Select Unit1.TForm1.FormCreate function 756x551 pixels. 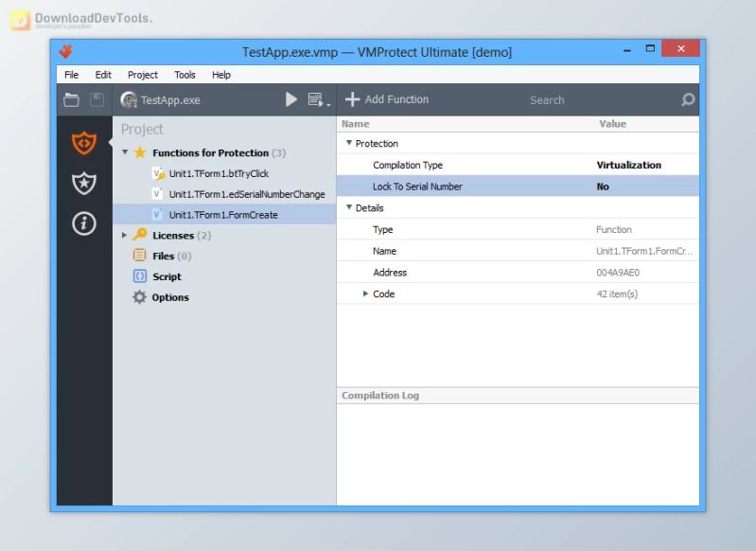tap(223, 215)
